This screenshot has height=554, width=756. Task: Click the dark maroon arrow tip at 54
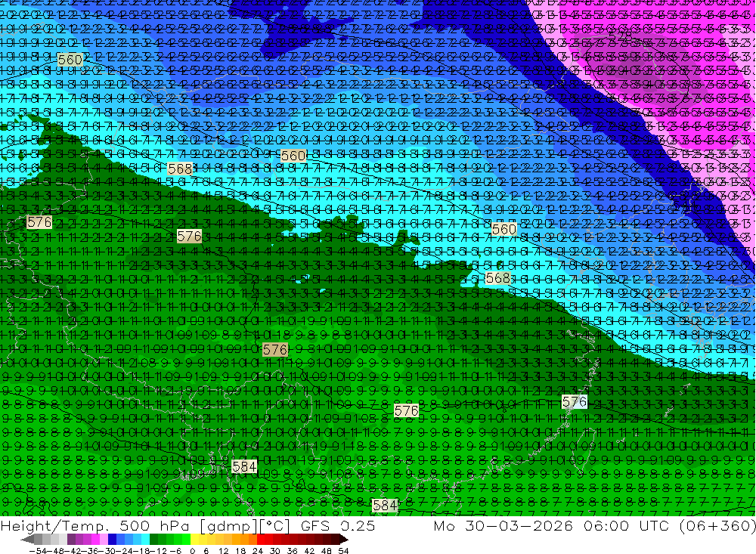(x=344, y=540)
